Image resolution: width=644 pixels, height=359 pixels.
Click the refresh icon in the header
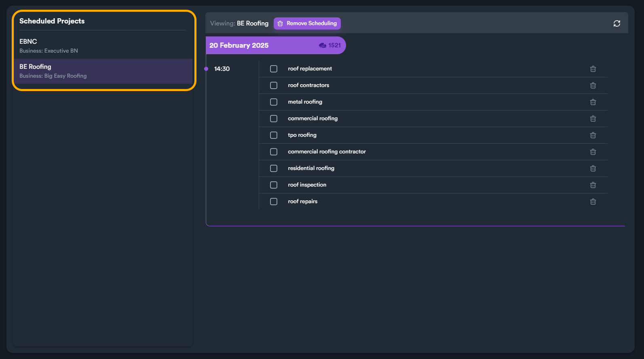[x=617, y=23]
